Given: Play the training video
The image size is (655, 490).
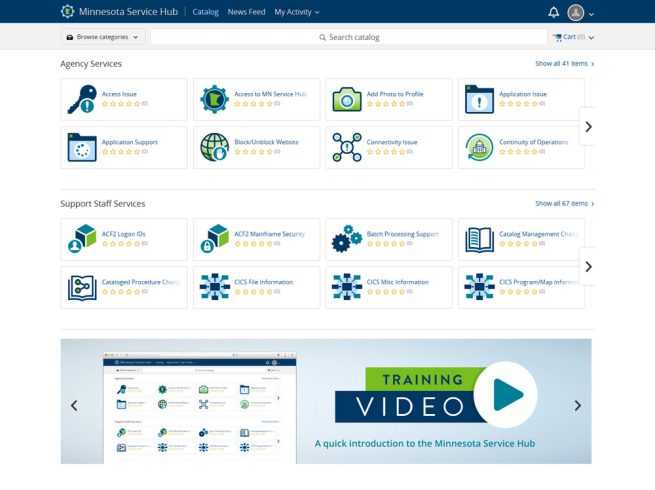Looking at the screenshot, I should click(x=506, y=395).
